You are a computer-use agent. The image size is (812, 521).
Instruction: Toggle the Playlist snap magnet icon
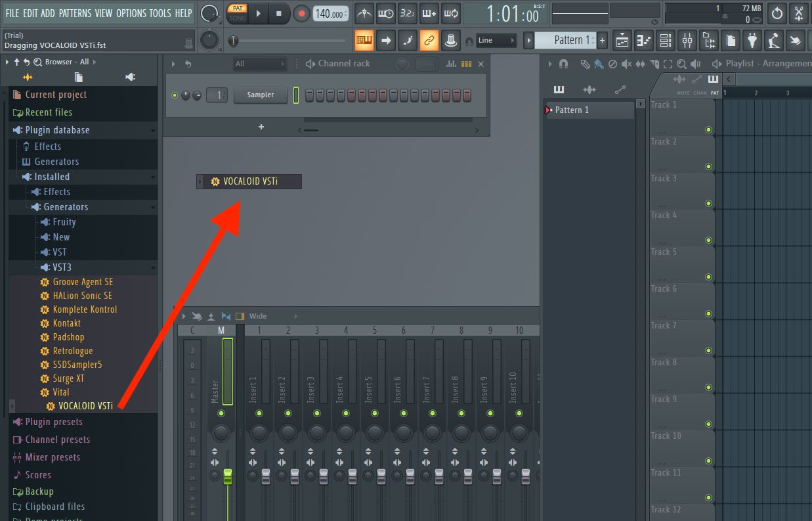pyautogui.click(x=563, y=64)
